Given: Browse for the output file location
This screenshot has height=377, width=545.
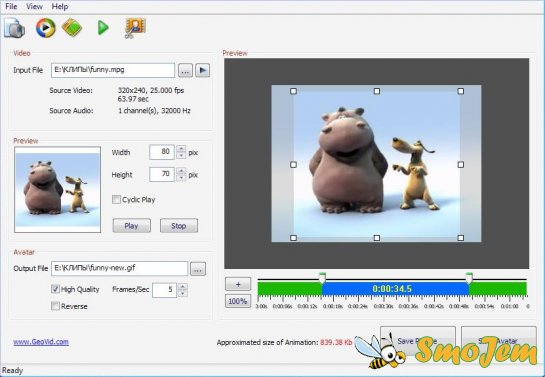Looking at the screenshot, I should click(198, 269).
